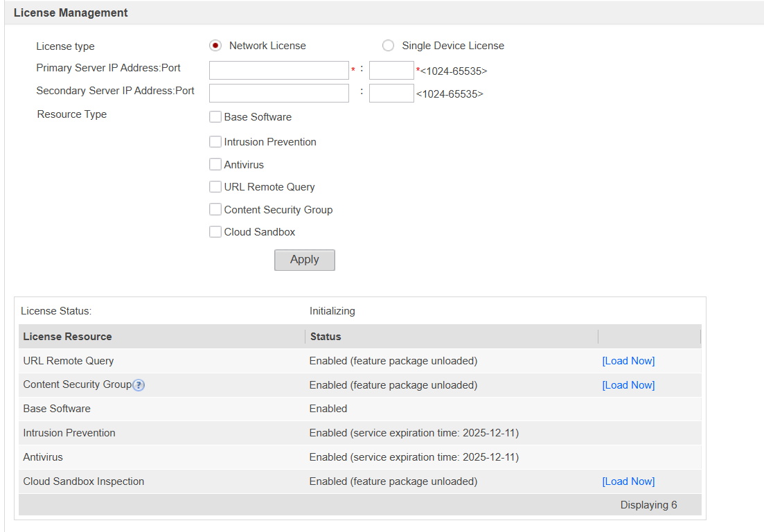Screen dimensions: 764x532
Task: Check the Content Security Group checkbox
Action: pos(215,210)
